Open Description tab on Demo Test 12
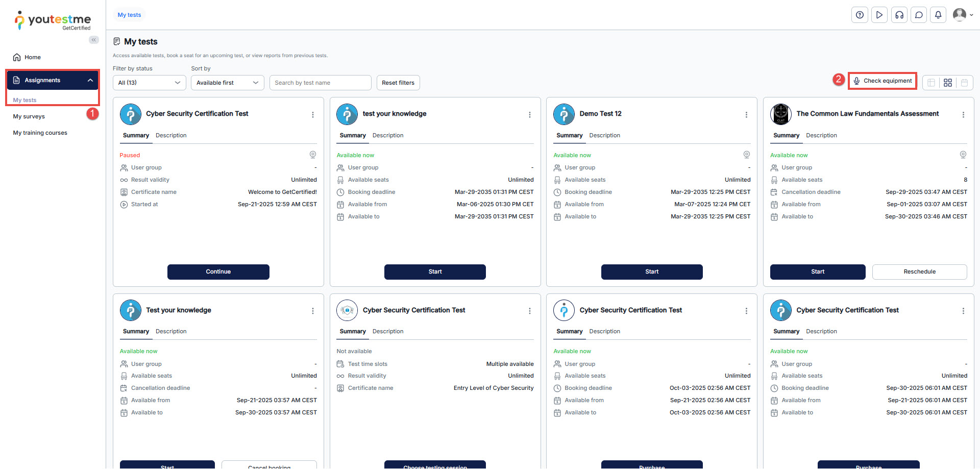Image resolution: width=980 pixels, height=469 pixels. (604, 135)
